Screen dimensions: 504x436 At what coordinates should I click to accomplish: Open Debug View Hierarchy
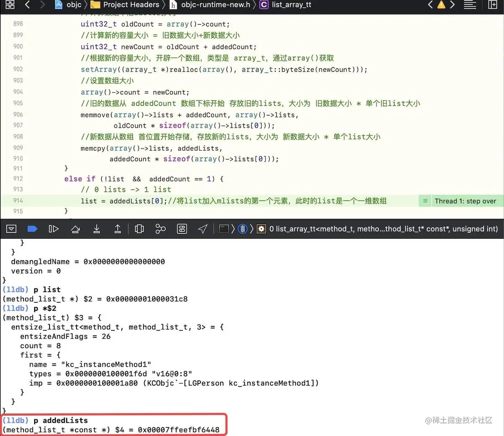(139, 229)
